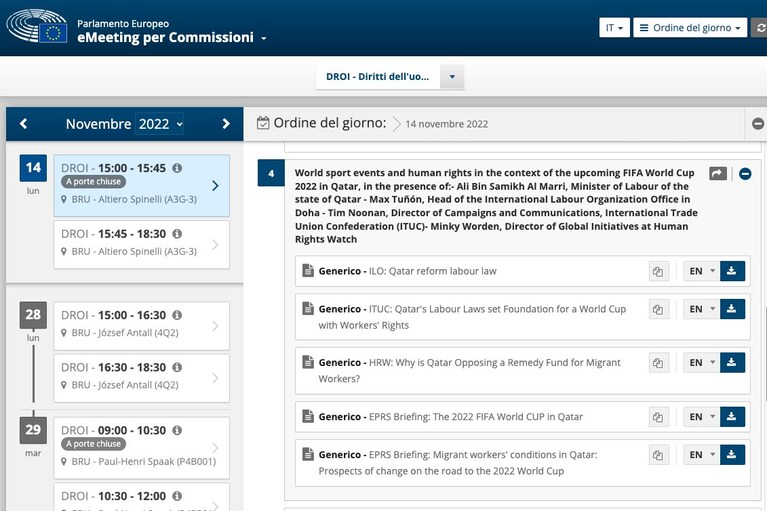Copy link for the HRW Remedy Fund document

tap(658, 363)
